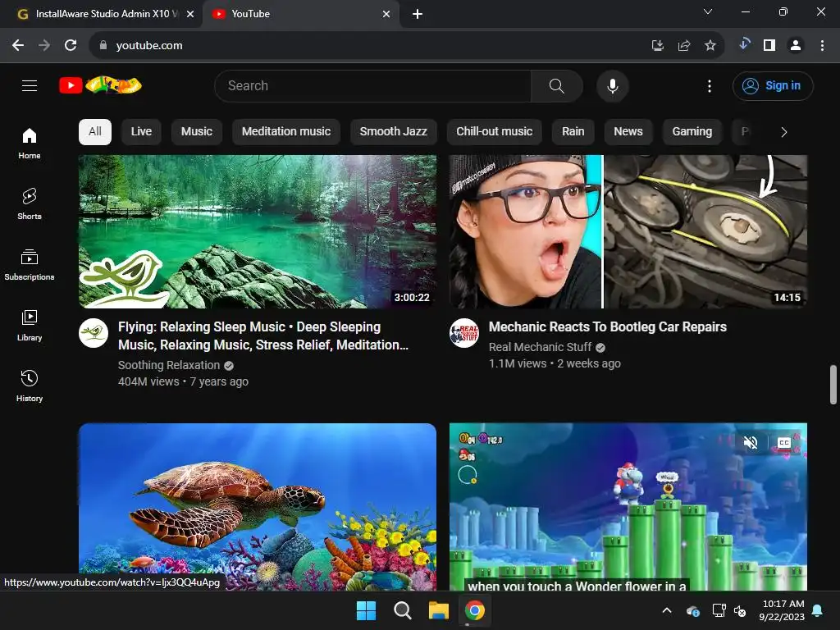The width and height of the screenshot is (840, 630).
Task: Select the Meditation music chip
Action: point(286,132)
